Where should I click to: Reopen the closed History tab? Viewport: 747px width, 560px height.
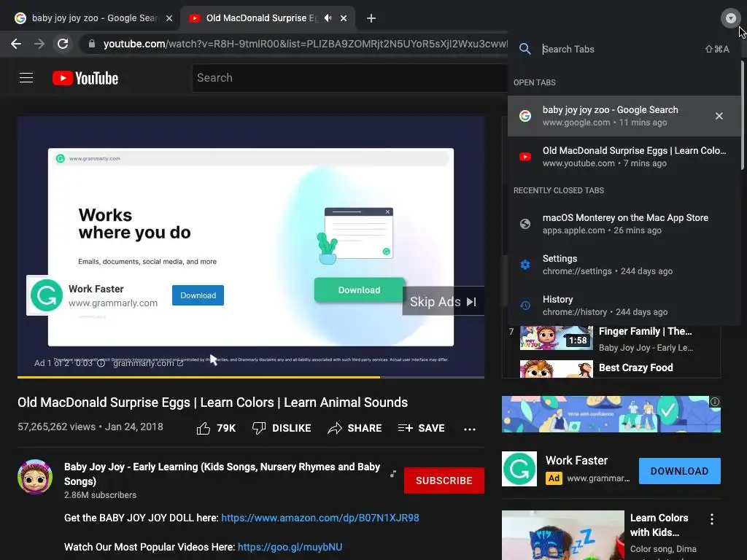pos(624,306)
